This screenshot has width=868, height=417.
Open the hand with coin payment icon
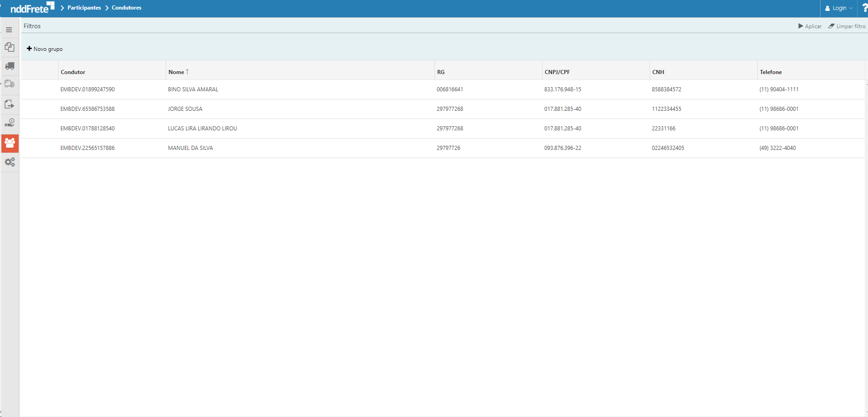pyautogui.click(x=10, y=123)
